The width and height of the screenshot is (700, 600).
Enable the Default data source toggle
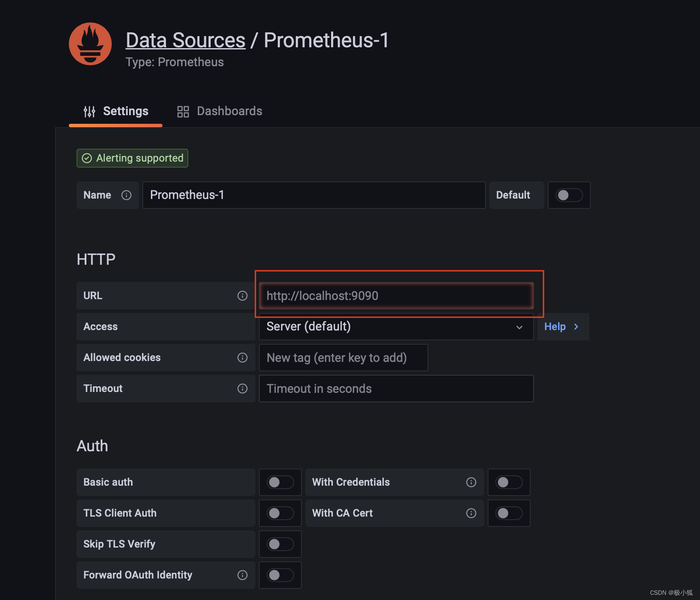[x=569, y=195]
